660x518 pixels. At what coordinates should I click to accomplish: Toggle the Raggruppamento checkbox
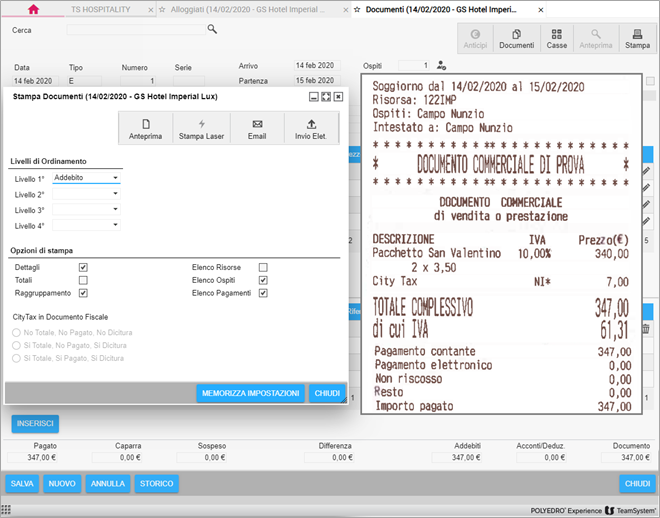tap(83, 293)
